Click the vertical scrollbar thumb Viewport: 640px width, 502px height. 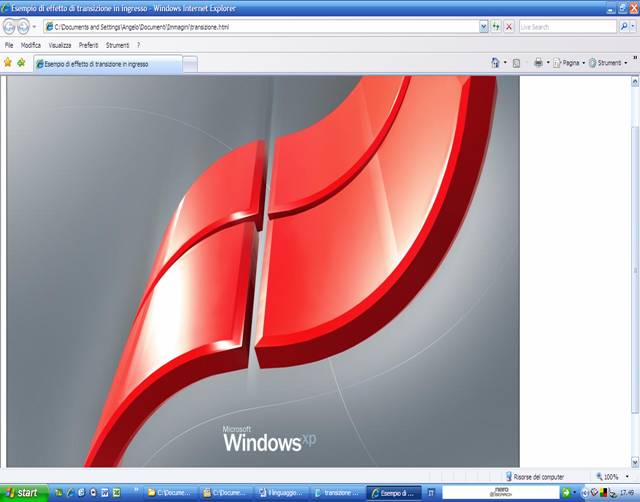coord(635,269)
